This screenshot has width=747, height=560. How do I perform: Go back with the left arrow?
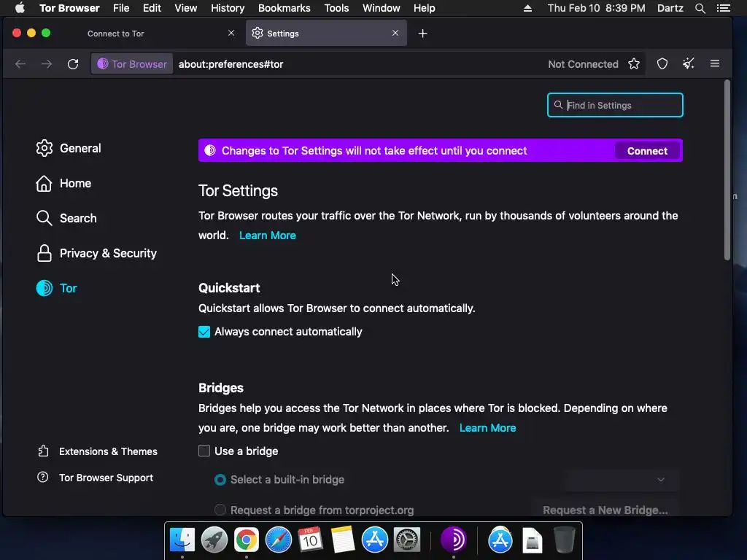20,64
